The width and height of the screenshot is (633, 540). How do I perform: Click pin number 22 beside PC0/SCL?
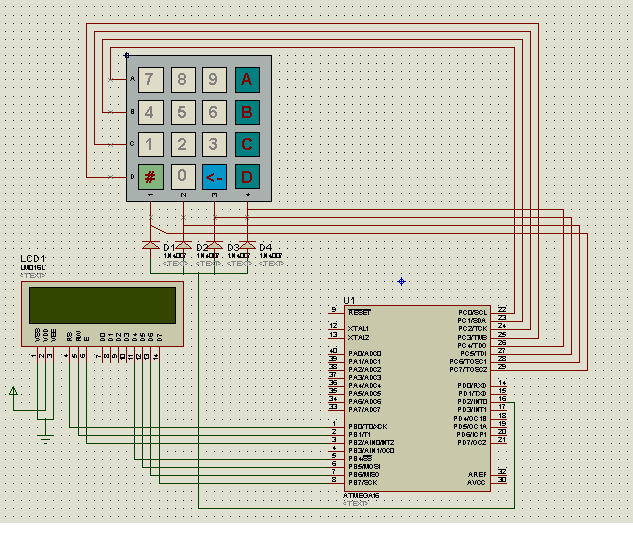pos(502,310)
